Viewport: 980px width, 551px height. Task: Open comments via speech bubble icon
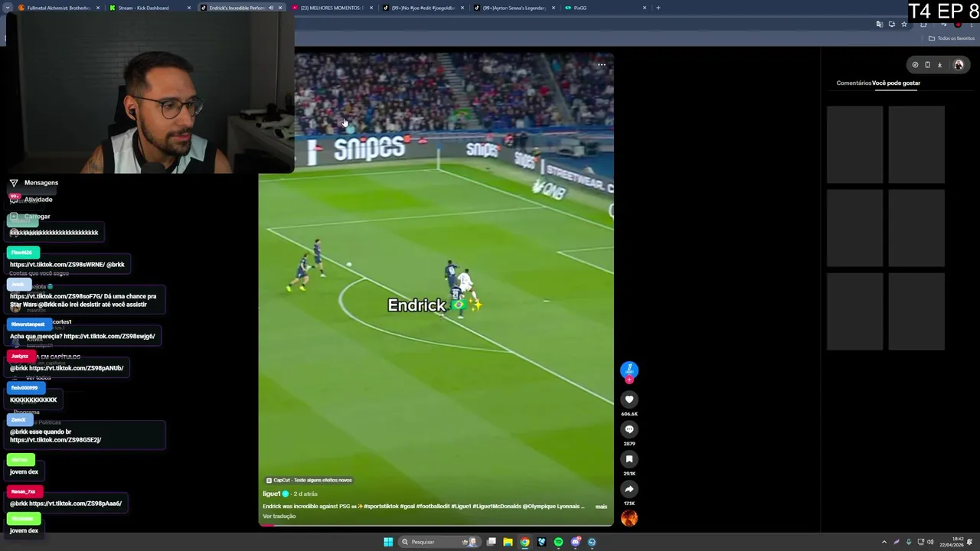[x=629, y=429]
